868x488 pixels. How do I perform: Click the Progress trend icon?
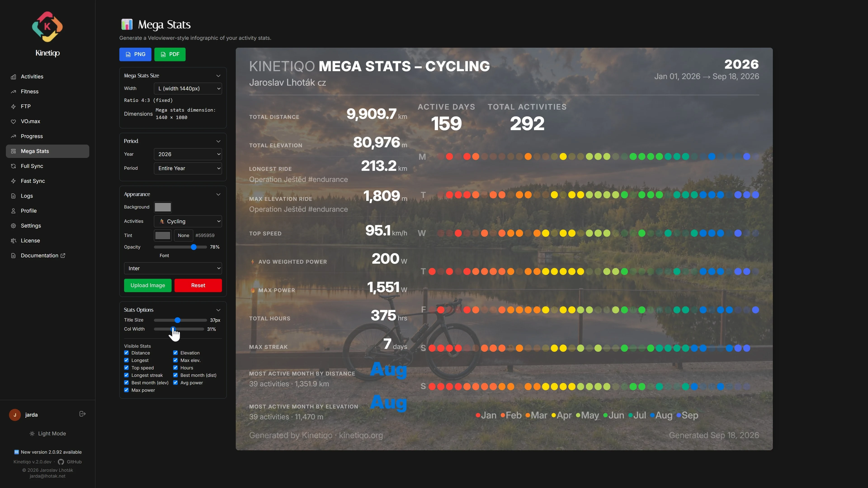coord(14,136)
